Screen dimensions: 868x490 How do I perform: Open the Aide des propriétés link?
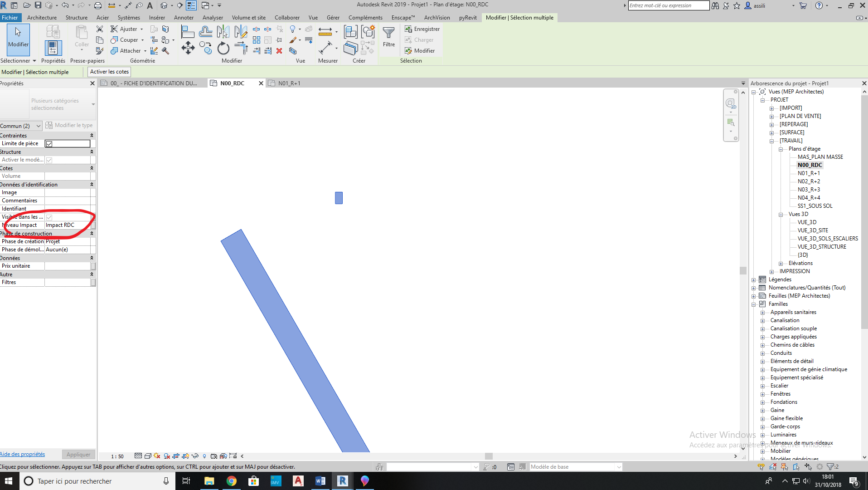click(23, 454)
